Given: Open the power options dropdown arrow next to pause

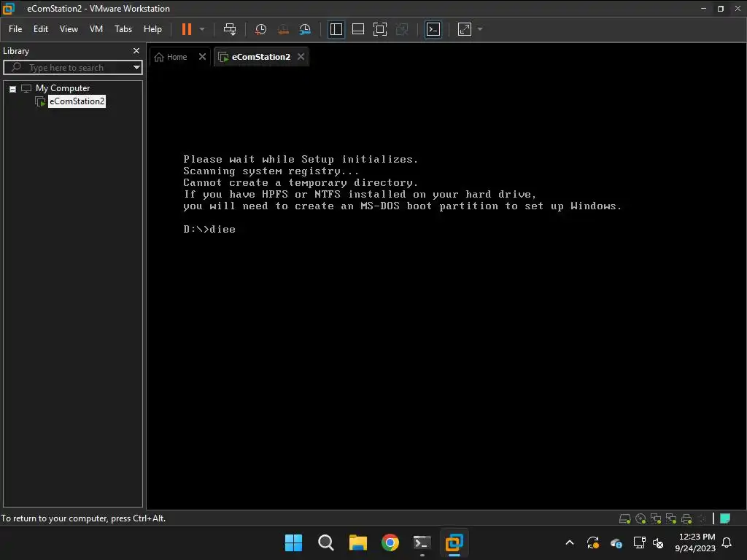Looking at the screenshot, I should [202, 29].
